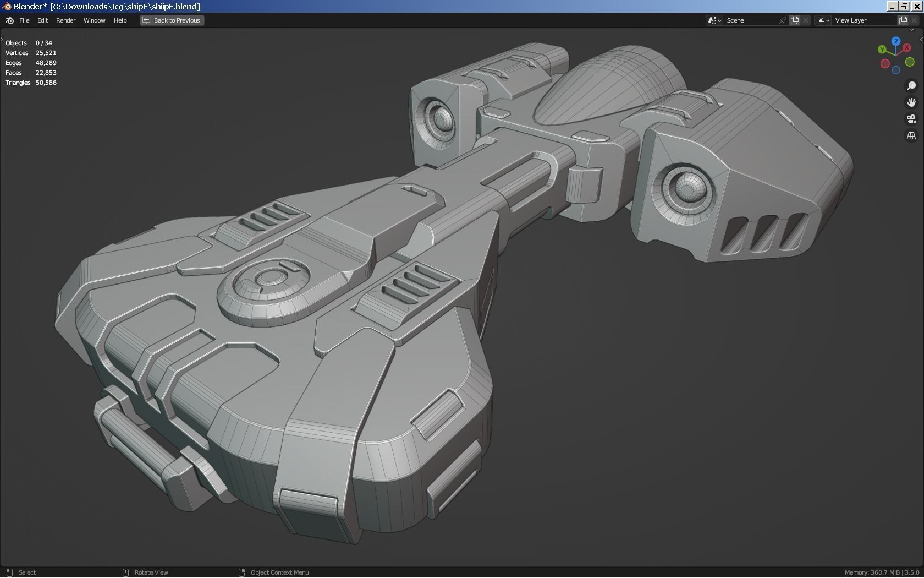Select the pan hand icon

911,102
